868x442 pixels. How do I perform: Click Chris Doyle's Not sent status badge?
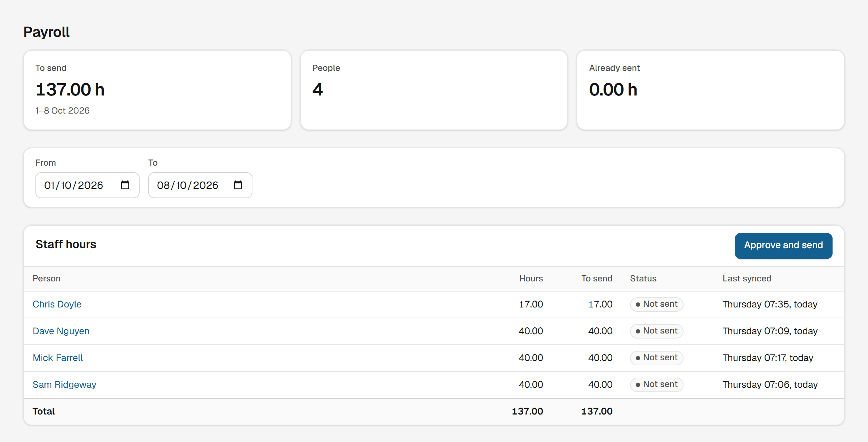(x=656, y=304)
